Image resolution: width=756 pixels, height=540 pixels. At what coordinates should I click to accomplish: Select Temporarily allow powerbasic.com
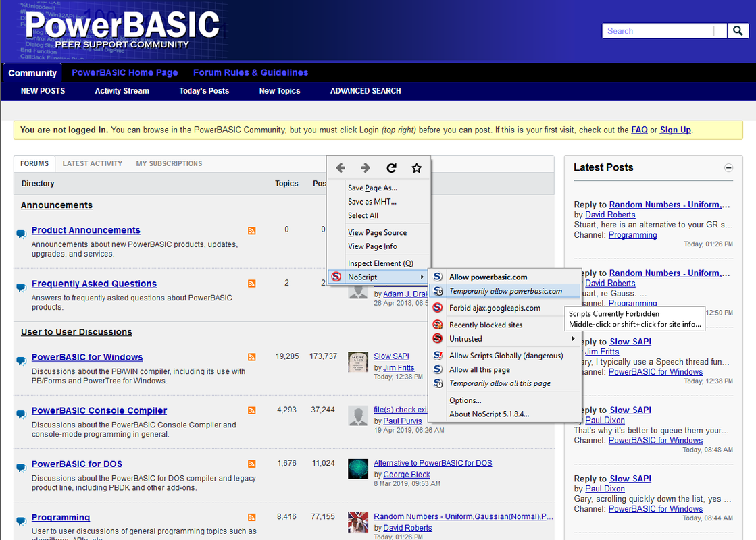[505, 291]
